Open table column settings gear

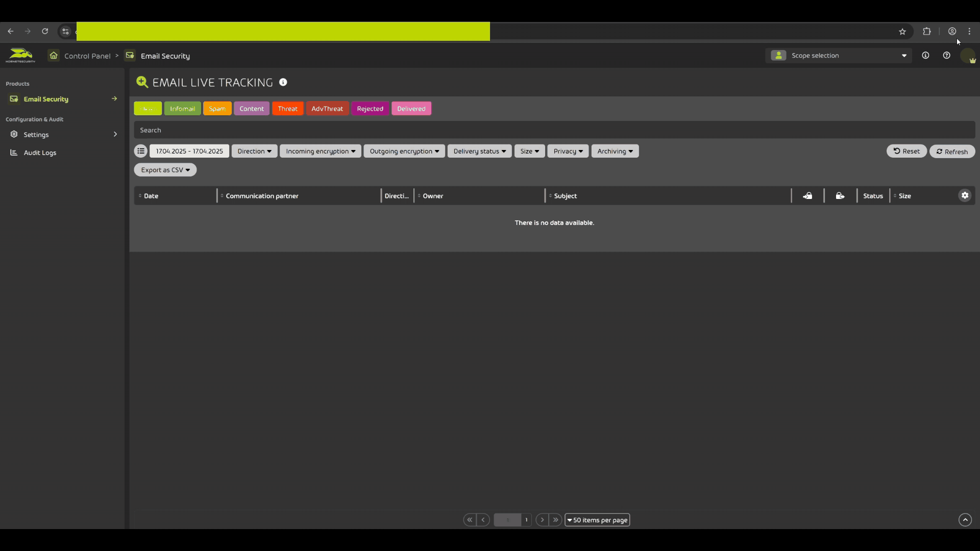coord(965,195)
